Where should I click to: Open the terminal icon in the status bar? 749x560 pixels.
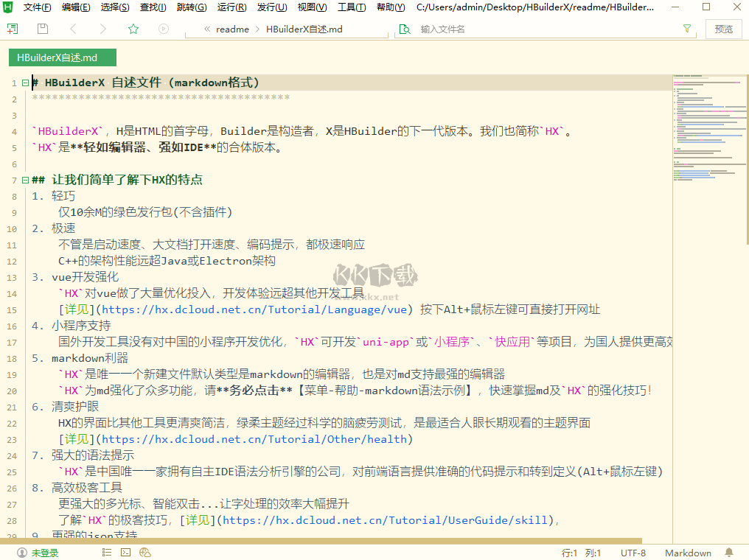coord(125,552)
